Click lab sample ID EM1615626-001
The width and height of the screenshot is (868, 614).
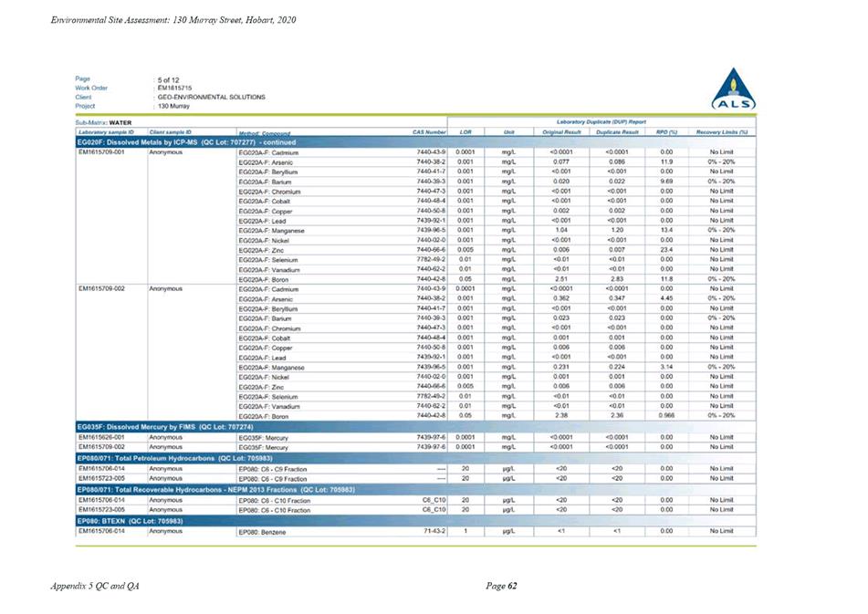101,438
